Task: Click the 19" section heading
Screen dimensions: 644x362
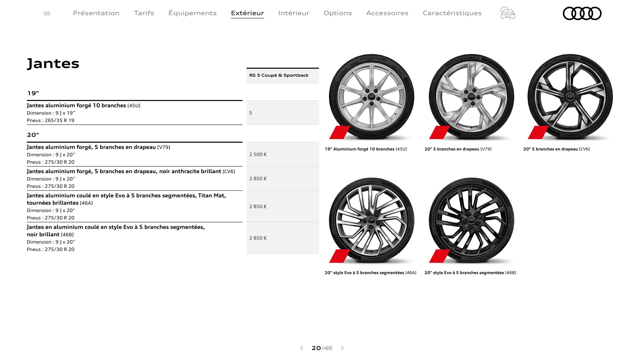Action: pos(33,93)
